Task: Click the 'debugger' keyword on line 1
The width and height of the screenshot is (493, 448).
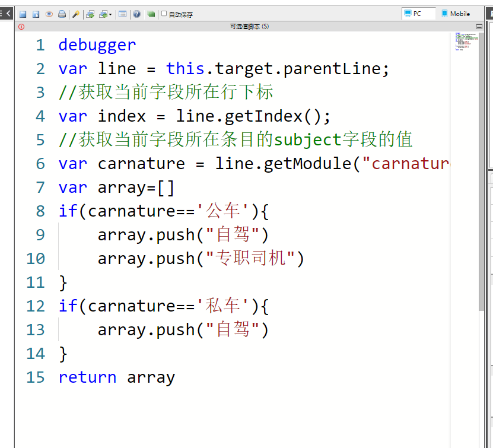Action: pos(97,46)
